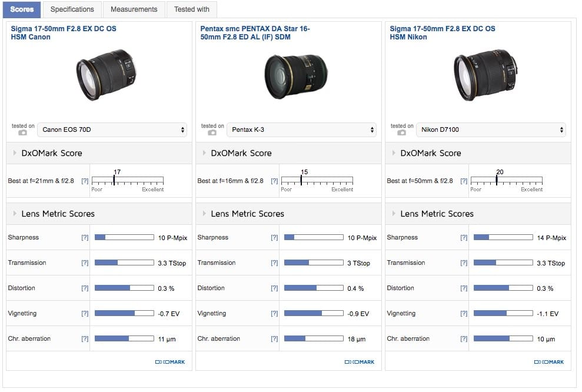Click the 14 P-Mpix sharpness bar for Sigma Nikon

[503, 237]
